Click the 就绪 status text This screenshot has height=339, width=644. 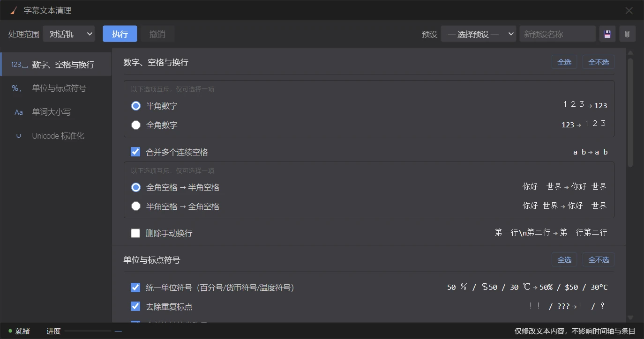[x=22, y=331]
